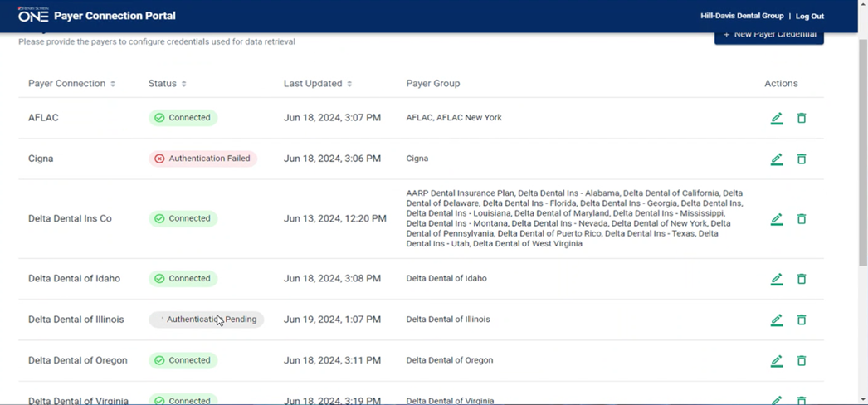Edit the Delta Dental of Illinois credential
The width and height of the screenshot is (868, 405).
click(x=777, y=320)
